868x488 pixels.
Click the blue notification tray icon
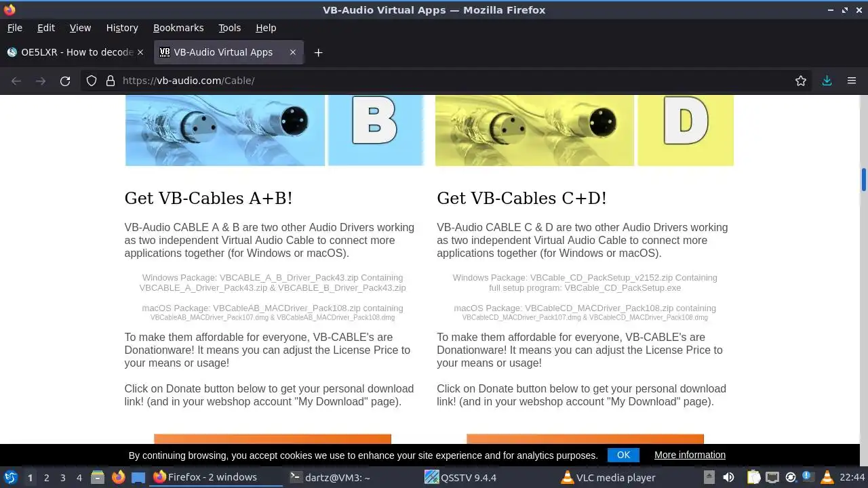point(808,477)
